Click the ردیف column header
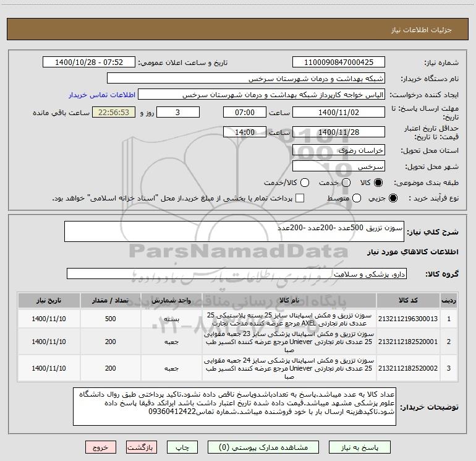This screenshot has height=461, width=476. pyautogui.click(x=449, y=300)
